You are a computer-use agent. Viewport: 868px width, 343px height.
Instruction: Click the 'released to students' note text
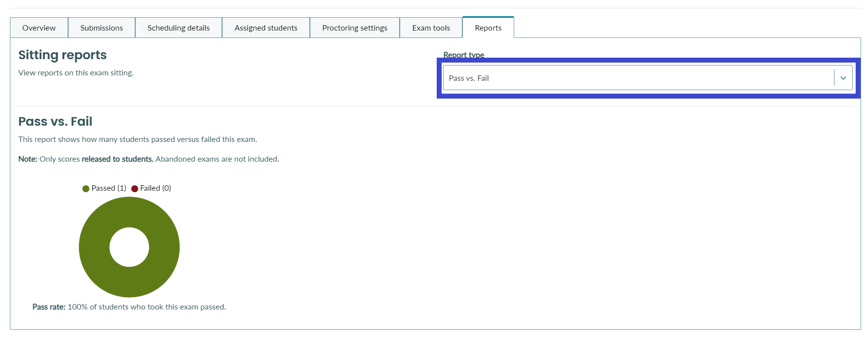pyautogui.click(x=117, y=159)
